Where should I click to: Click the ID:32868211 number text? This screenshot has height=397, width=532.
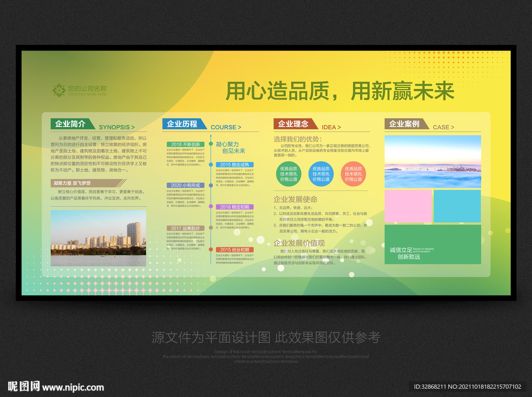[x=430, y=387]
